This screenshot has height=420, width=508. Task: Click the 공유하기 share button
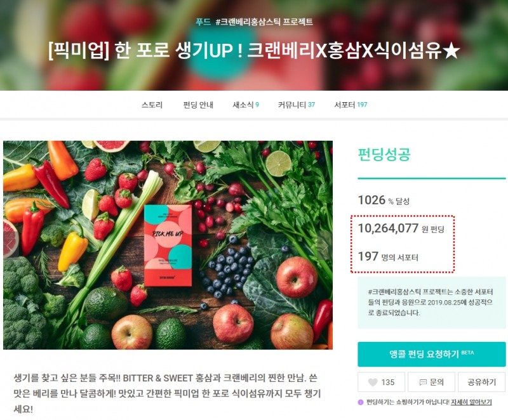click(x=482, y=382)
